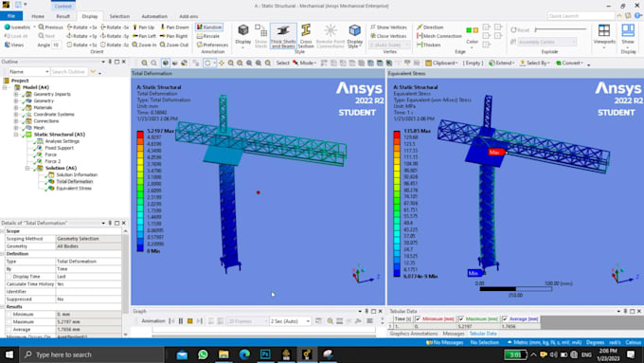Pause the result animation
Image resolution: width=644 pixels, height=363 pixels.
click(x=181, y=321)
